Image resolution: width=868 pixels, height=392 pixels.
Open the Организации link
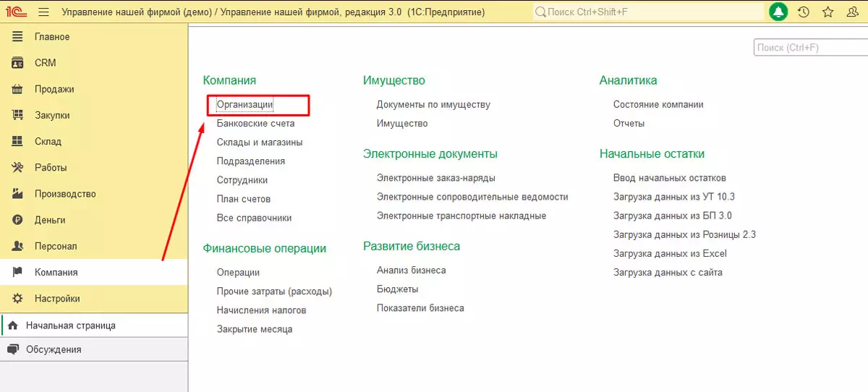click(x=245, y=105)
